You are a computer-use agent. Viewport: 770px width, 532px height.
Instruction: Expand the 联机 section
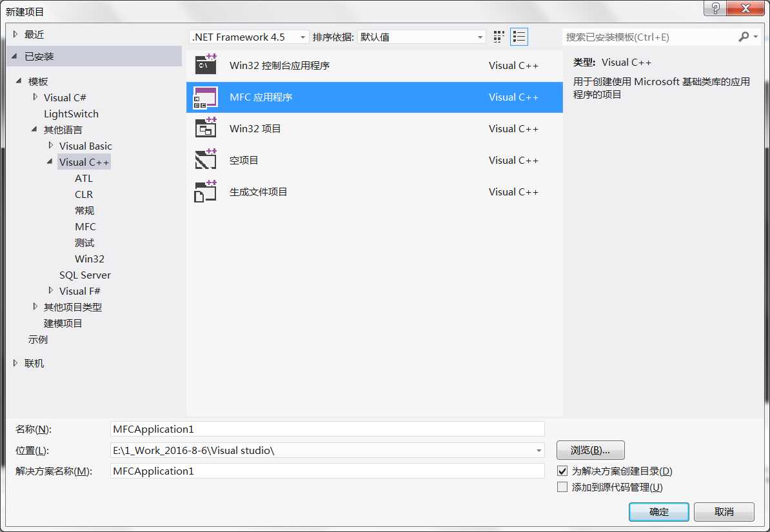click(15, 363)
